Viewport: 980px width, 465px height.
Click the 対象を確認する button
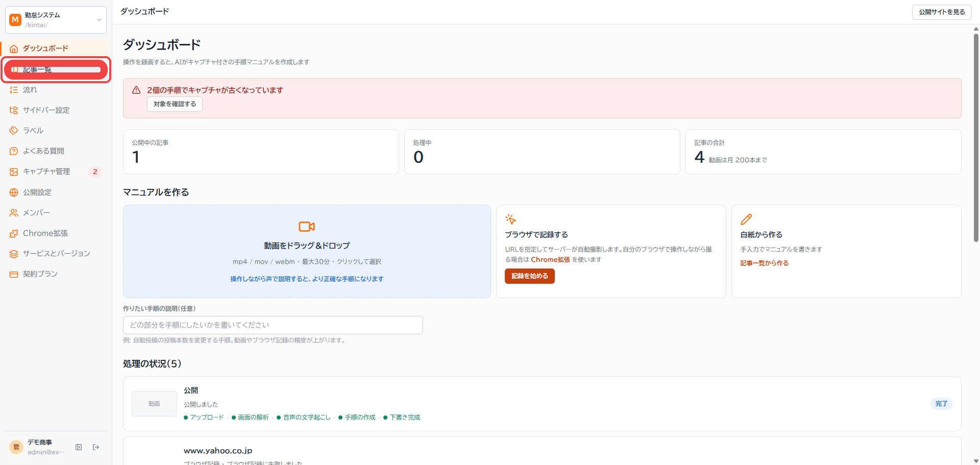pyautogui.click(x=175, y=104)
